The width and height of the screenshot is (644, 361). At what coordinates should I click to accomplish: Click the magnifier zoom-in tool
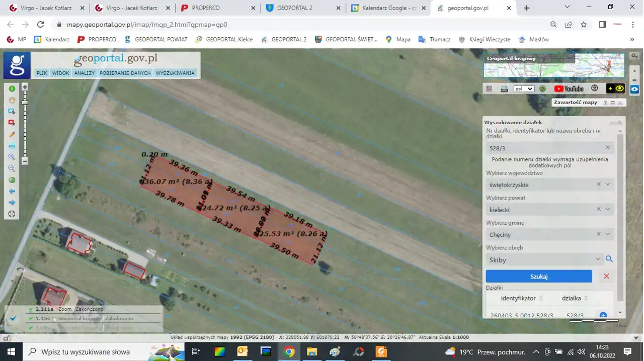coord(12,157)
